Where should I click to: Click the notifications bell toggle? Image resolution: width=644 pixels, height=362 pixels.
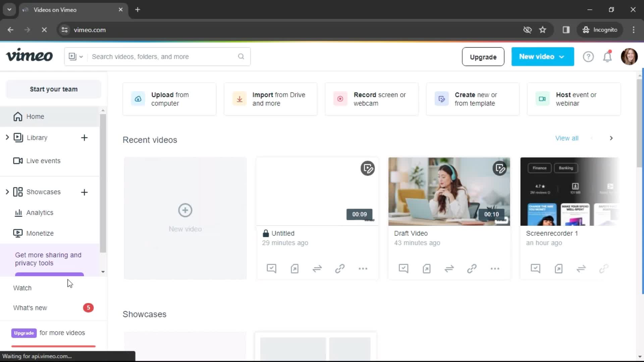tap(608, 57)
